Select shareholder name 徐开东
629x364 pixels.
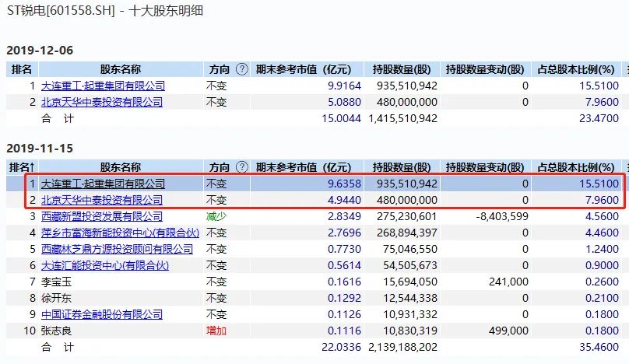click(x=56, y=298)
